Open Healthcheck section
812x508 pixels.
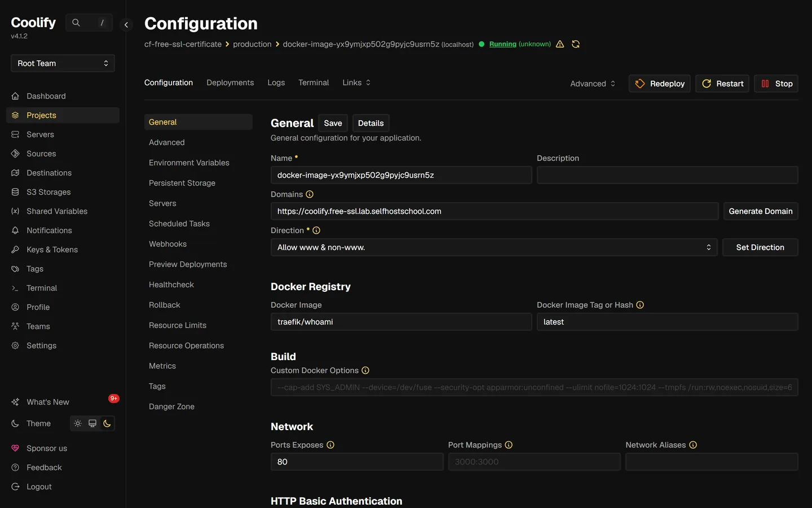[198, 284]
